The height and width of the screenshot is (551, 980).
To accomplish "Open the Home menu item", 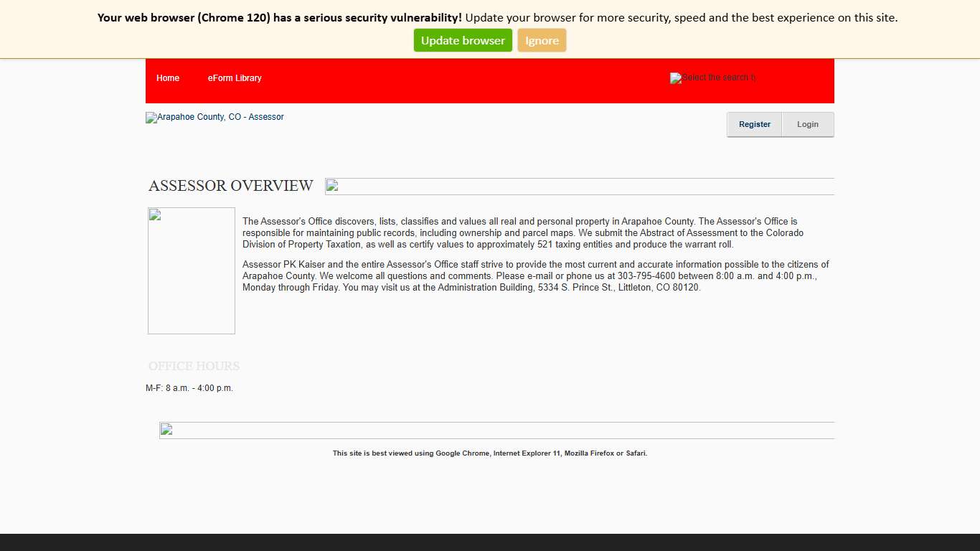I will 168,77.
